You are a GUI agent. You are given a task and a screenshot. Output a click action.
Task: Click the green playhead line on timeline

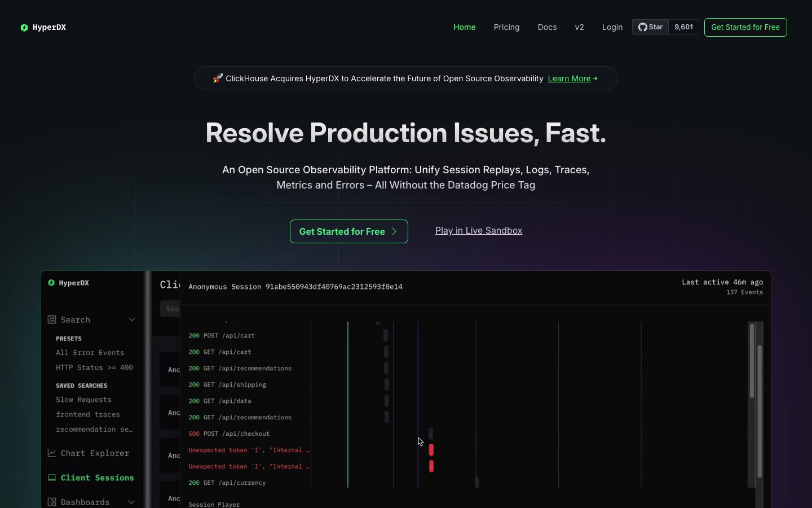(x=348, y=404)
